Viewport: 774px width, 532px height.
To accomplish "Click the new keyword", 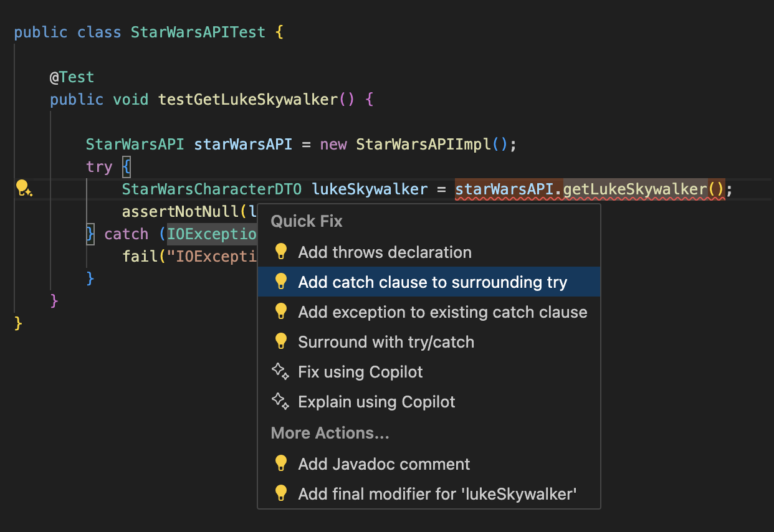I will [x=333, y=145].
